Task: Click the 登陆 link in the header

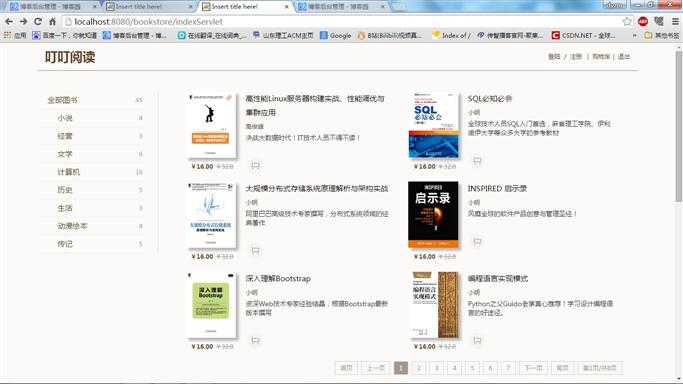Action: [x=554, y=57]
